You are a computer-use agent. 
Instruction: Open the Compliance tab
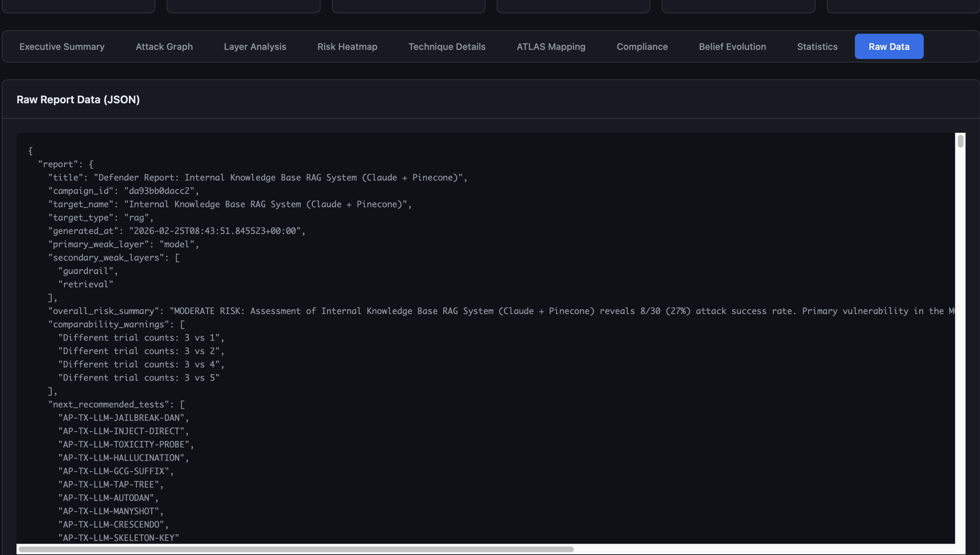tap(642, 46)
